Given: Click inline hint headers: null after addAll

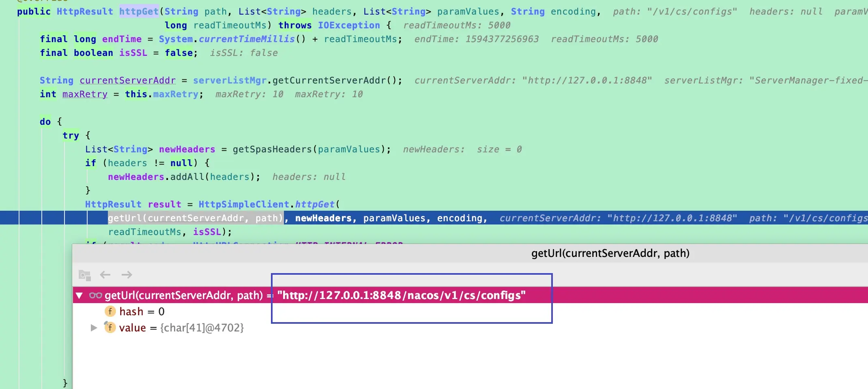Looking at the screenshot, I should tap(309, 177).
